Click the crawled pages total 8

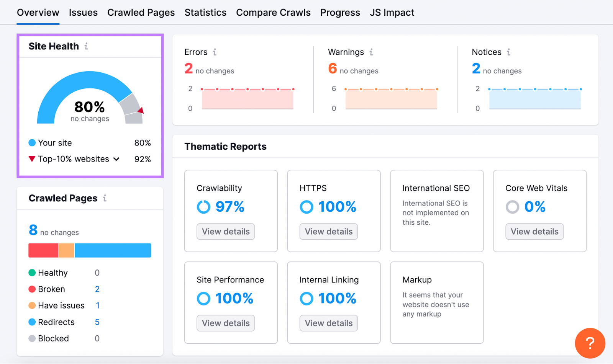click(33, 230)
